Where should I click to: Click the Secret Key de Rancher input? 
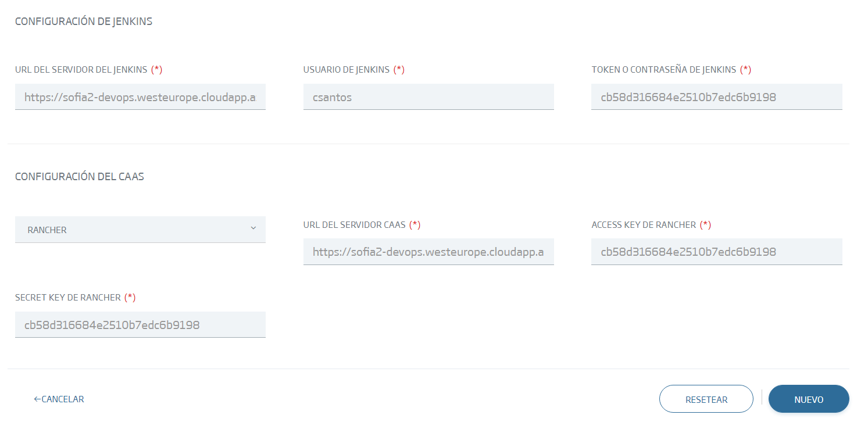point(140,325)
